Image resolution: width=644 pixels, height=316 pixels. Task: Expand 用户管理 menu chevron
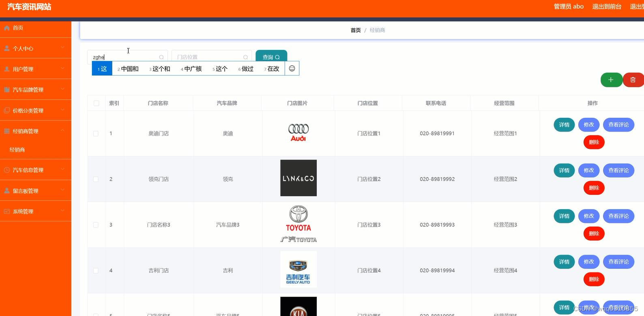62,68
